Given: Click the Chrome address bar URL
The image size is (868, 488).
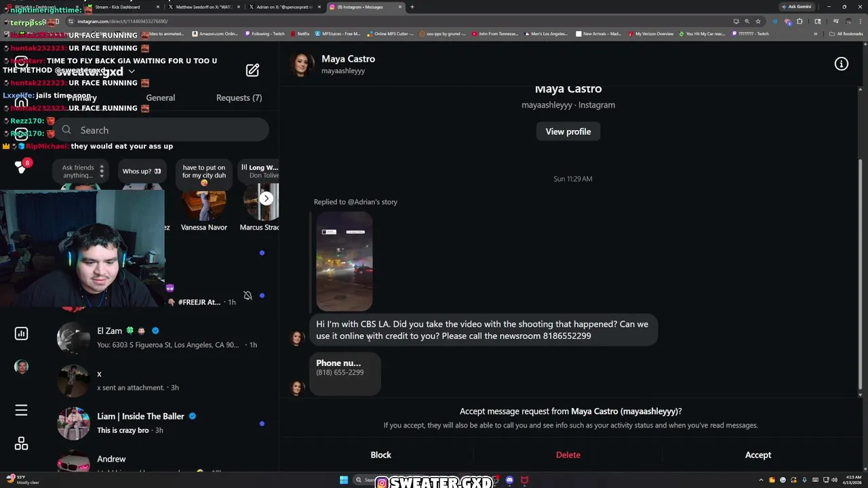Looking at the screenshot, I should coord(122,21).
